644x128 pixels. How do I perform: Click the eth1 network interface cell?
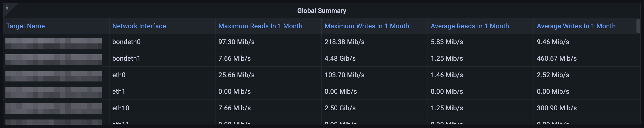119,91
